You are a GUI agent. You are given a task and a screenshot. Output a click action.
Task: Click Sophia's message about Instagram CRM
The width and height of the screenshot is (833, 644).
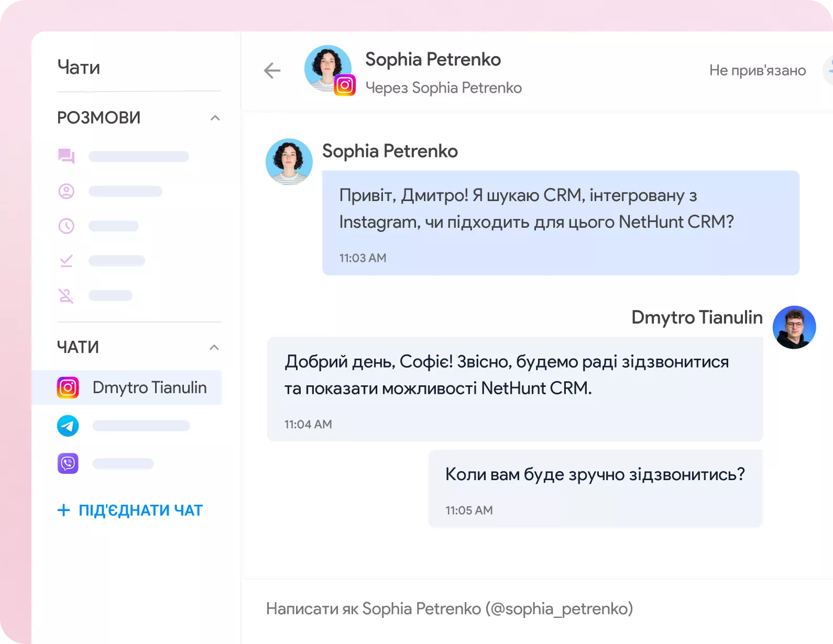tap(560, 223)
